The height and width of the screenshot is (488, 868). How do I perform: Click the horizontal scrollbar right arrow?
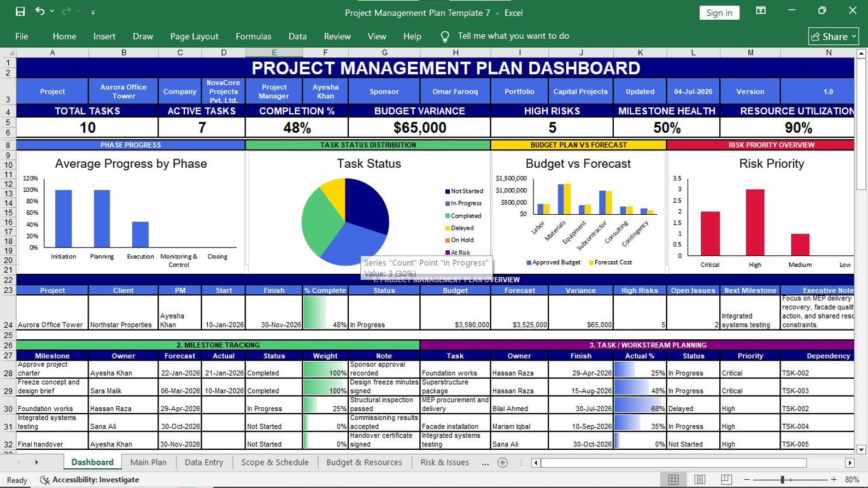coord(849,463)
